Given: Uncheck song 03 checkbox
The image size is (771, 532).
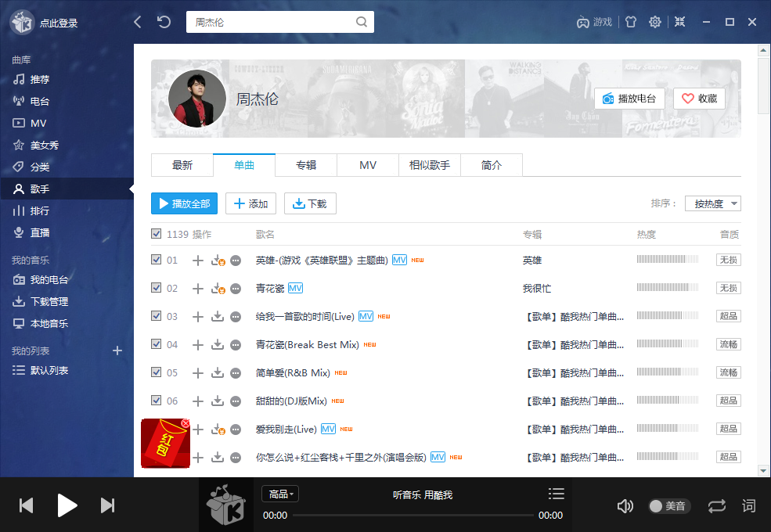Looking at the screenshot, I should pyautogui.click(x=156, y=315).
